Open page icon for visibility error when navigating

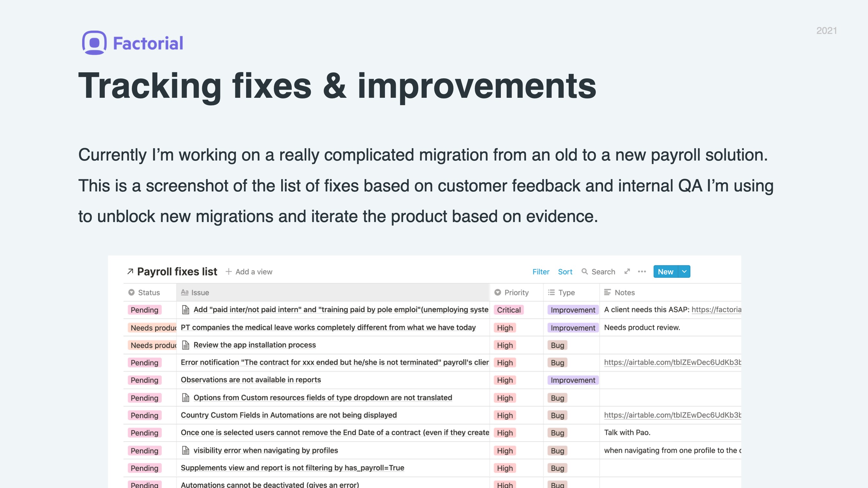[x=185, y=451]
